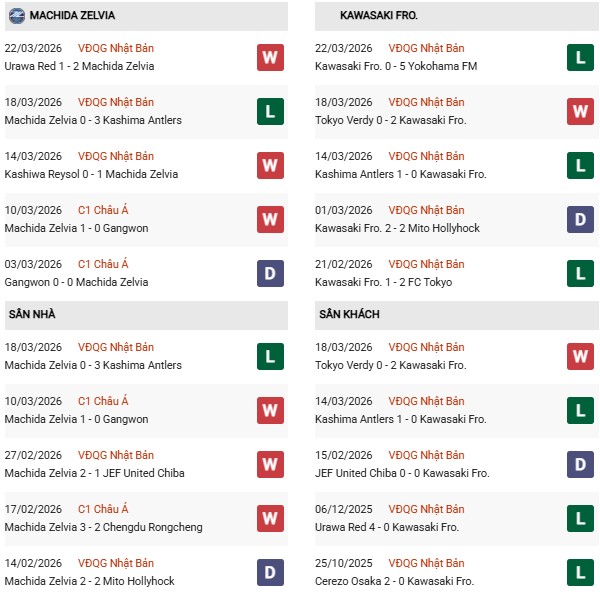600x595 pixels.
Task: Click the D badge for JEF United Chiba 0 - 0 Kawasaki Fro.
Action: pos(581,464)
